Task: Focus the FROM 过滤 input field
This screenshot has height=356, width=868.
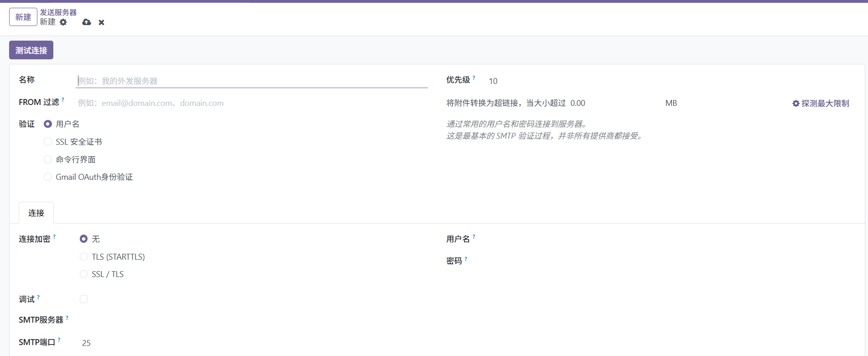Action: (252, 103)
